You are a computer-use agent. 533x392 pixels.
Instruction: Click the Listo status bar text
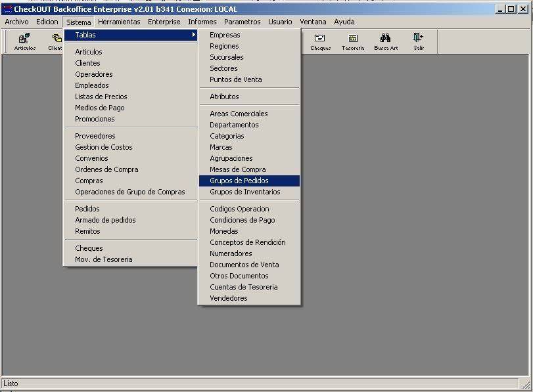(11, 383)
